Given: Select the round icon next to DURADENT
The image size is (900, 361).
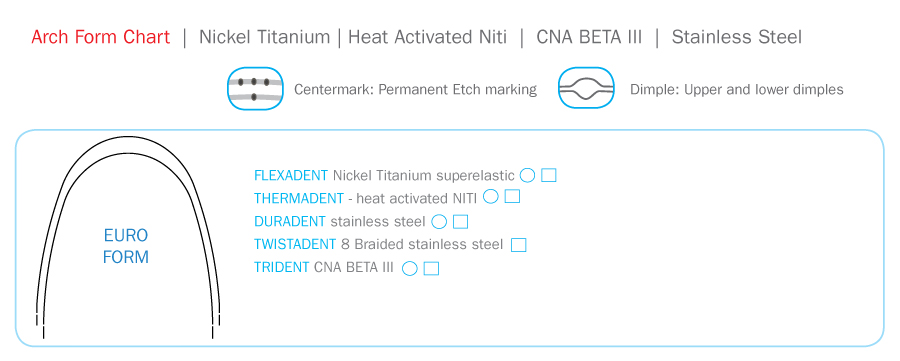Looking at the screenshot, I should tap(439, 222).
